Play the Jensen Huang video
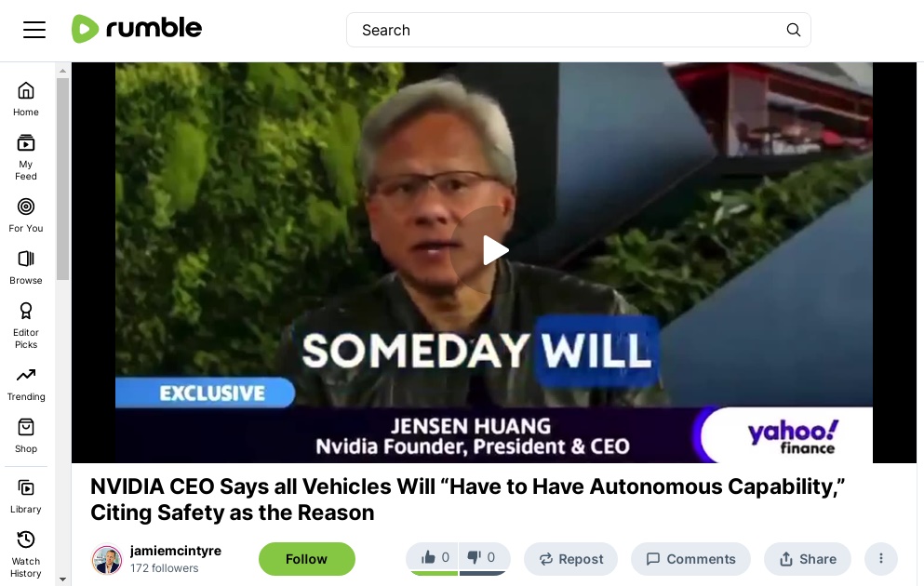The width and height of the screenshot is (924, 586). [494, 250]
